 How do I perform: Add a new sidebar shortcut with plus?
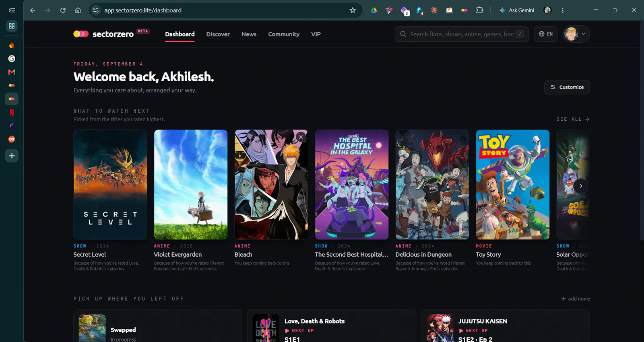12,156
